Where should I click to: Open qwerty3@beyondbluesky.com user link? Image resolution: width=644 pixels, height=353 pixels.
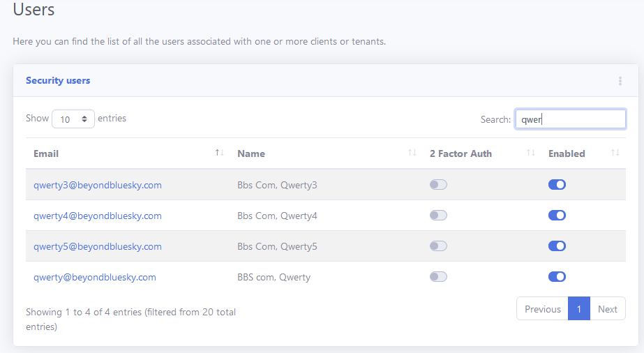click(x=98, y=185)
